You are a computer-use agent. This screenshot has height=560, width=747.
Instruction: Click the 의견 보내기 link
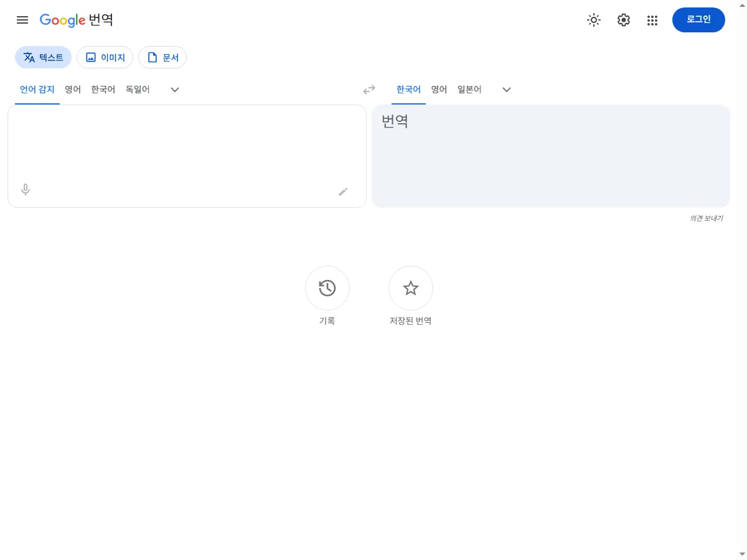706,218
